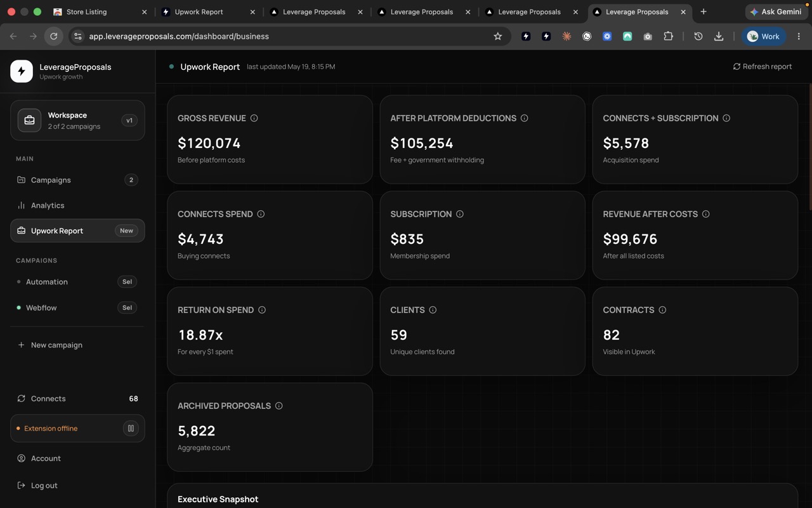Open the Chrome three-dot menu

(799, 36)
